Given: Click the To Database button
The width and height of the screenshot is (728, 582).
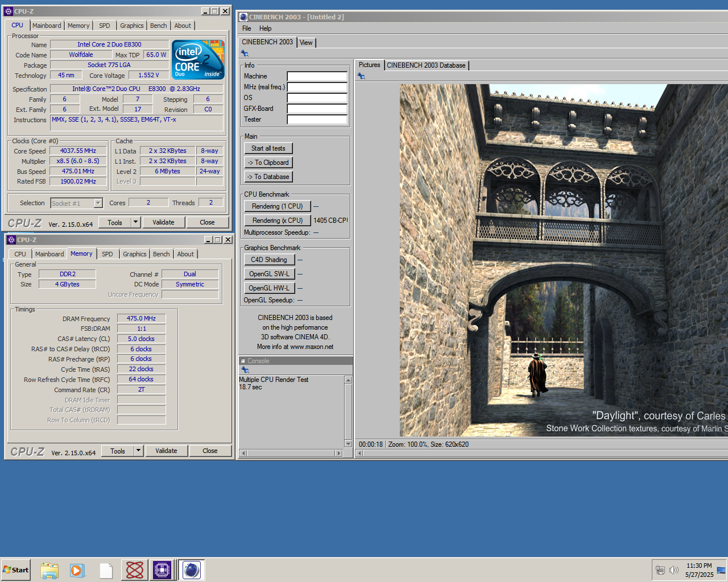Looking at the screenshot, I should pos(268,177).
